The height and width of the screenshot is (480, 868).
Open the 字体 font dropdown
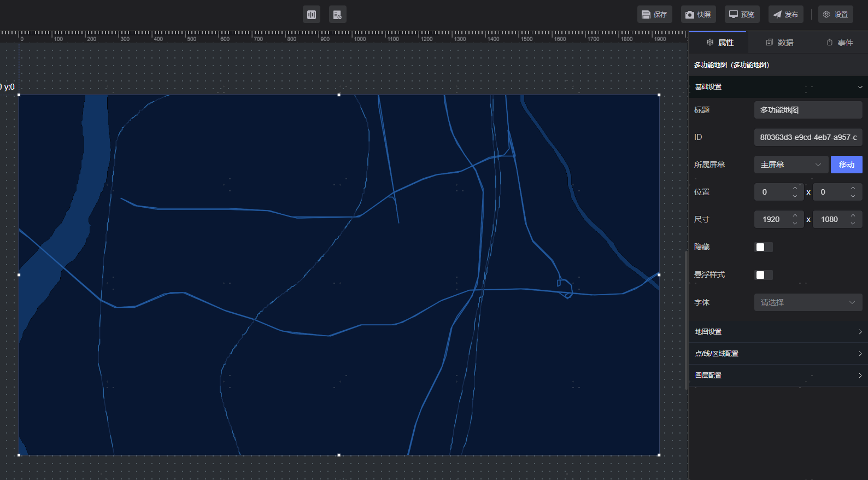pos(807,302)
